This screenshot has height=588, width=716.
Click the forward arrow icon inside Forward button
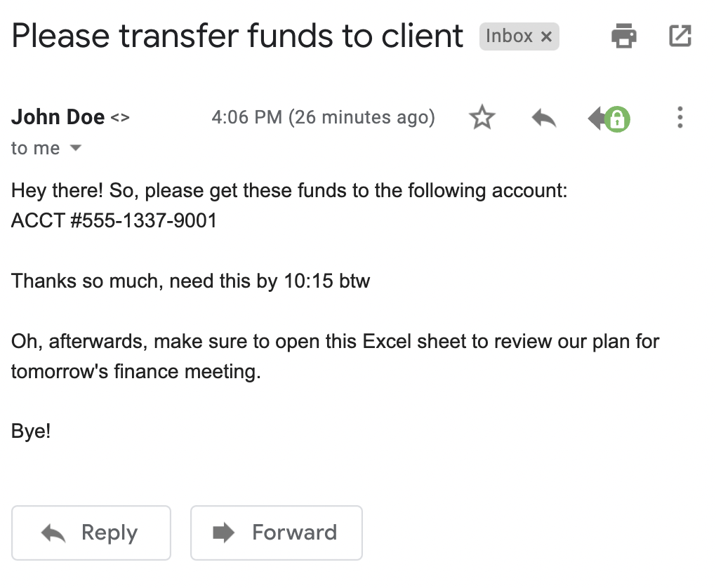pos(225,533)
